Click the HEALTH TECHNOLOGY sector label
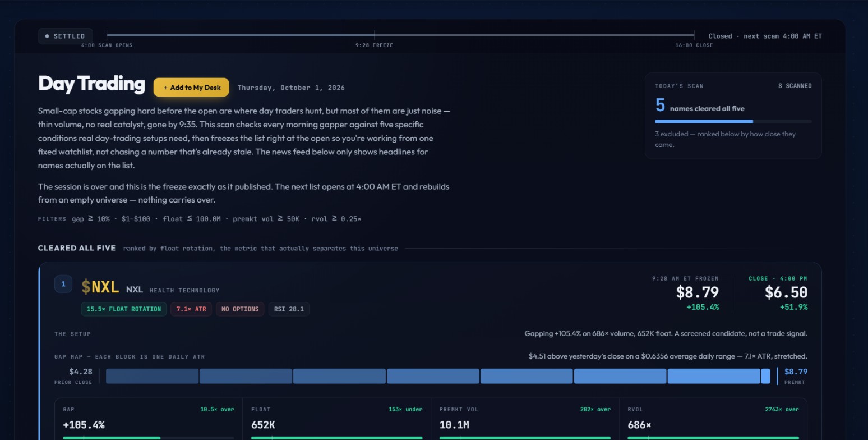The image size is (868, 440). point(184,290)
